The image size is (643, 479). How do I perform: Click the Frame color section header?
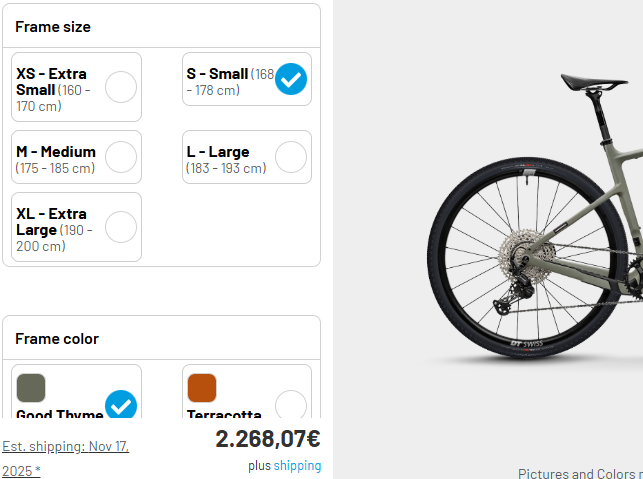(57, 339)
